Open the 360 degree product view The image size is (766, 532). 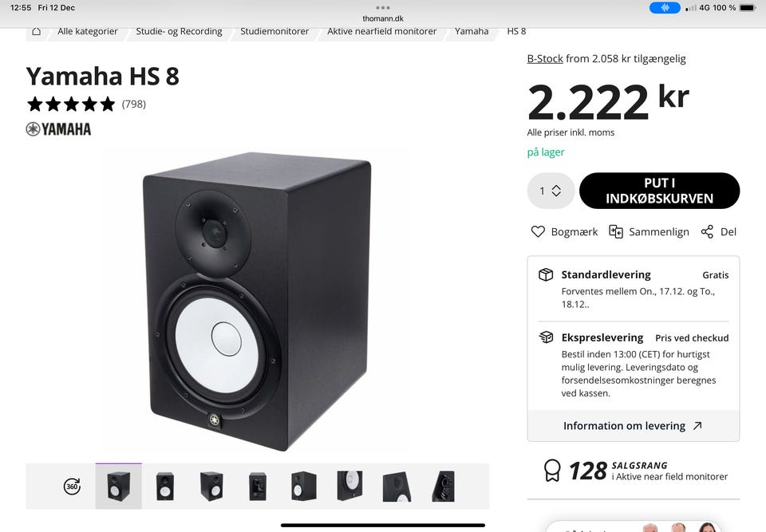(72, 486)
